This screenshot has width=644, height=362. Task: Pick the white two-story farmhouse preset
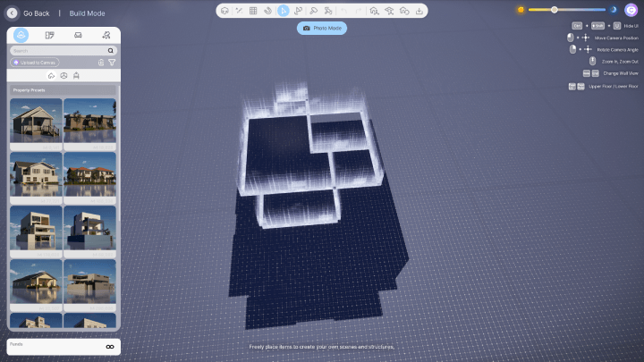36,178
